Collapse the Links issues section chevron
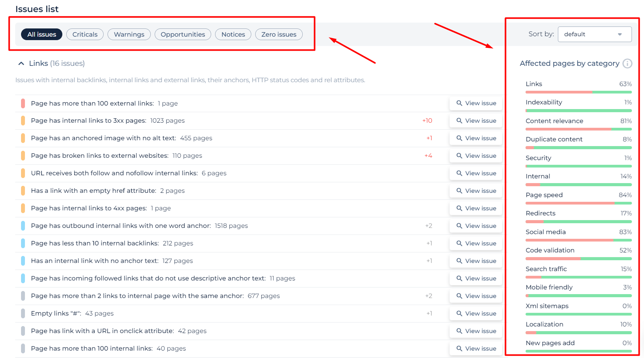This screenshot has width=644, height=358. tap(21, 63)
